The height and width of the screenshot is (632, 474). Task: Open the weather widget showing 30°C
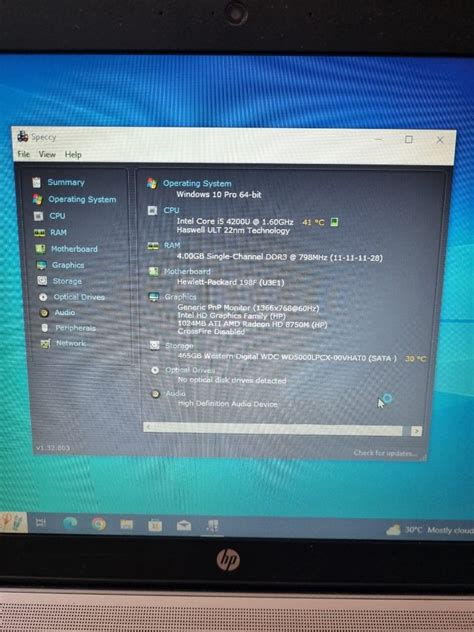[430, 530]
